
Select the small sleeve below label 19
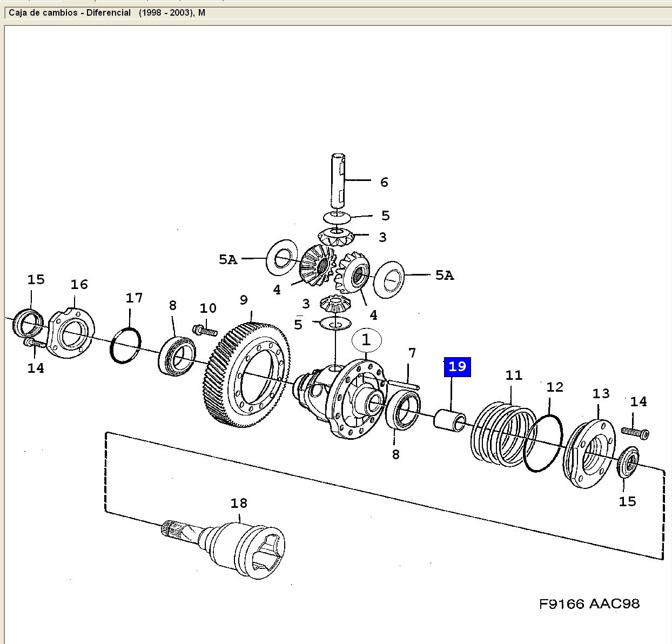[x=449, y=420]
